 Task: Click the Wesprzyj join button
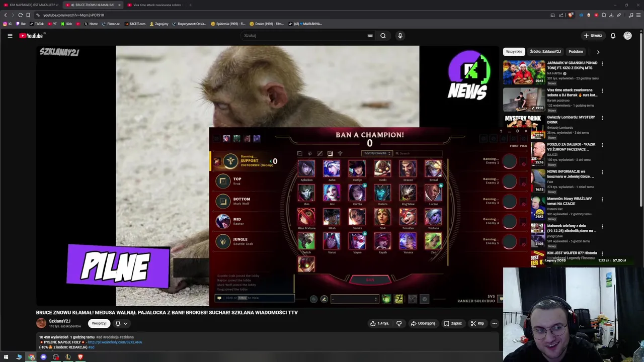[x=99, y=323]
